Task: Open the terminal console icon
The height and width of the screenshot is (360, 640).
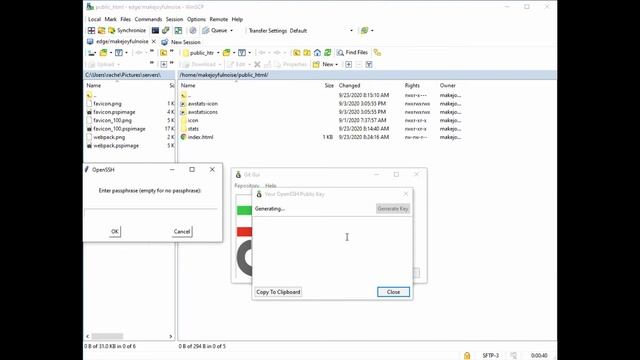Action: (155, 31)
